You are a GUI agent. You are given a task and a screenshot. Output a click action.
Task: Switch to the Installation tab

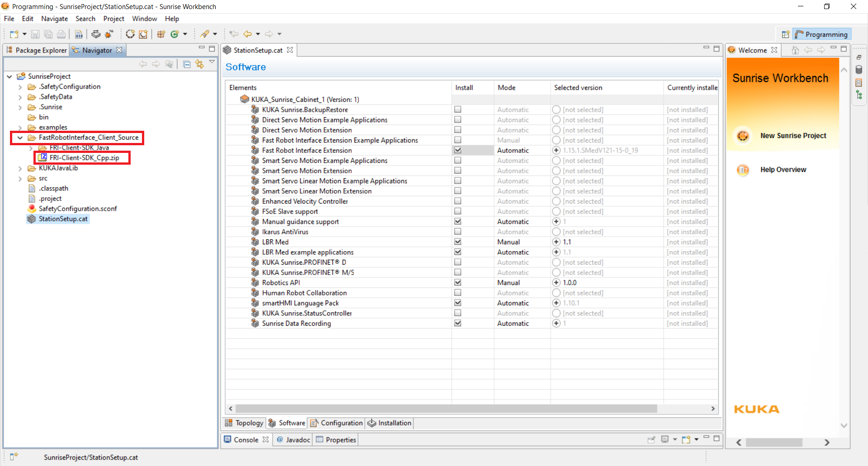click(390, 423)
